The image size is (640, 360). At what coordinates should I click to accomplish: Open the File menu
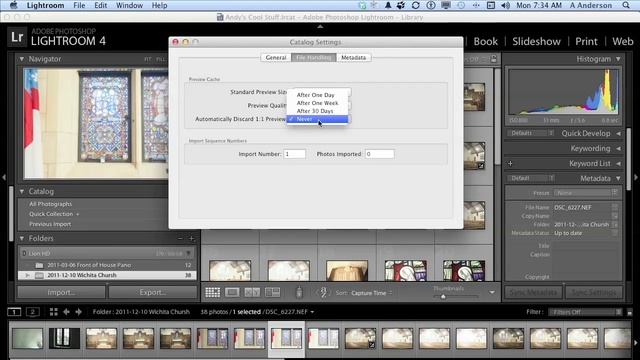tap(79, 5)
